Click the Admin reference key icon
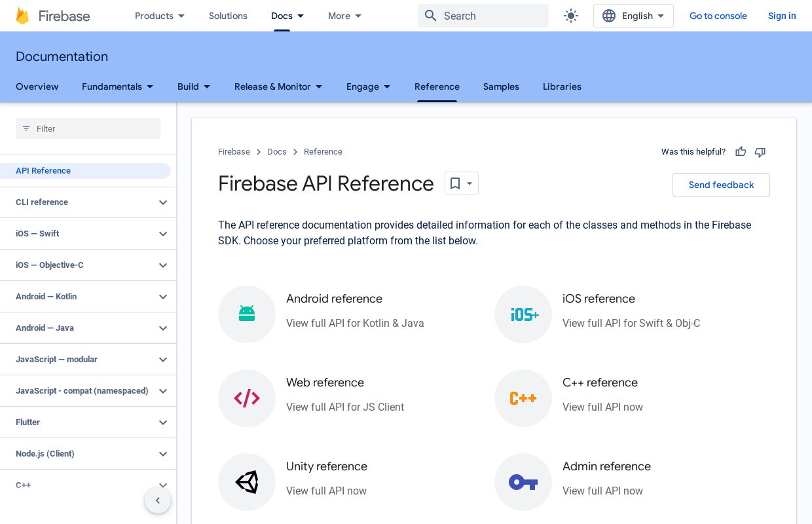The width and height of the screenshot is (812, 524). (x=523, y=482)
